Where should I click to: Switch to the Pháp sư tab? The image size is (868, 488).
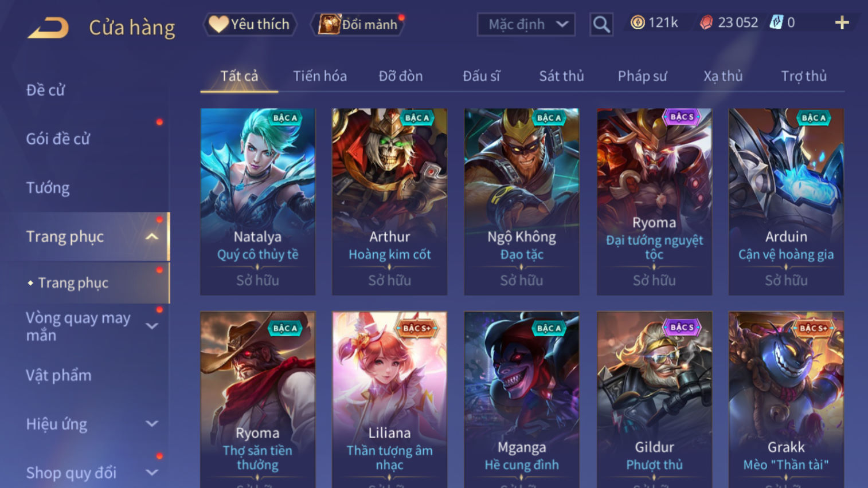(642, 76)
